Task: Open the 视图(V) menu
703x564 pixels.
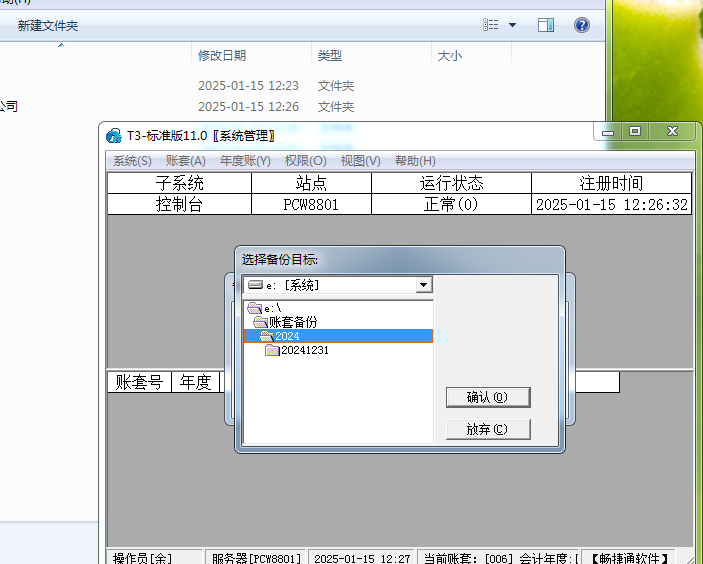Action: 360,161
